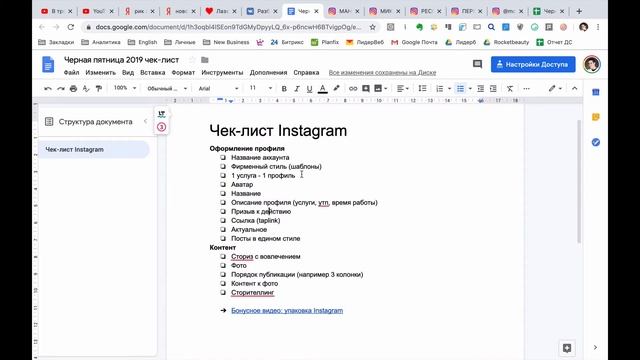Open the Инструменты menu
Screen dimensions: 640x360
point(222,73)
